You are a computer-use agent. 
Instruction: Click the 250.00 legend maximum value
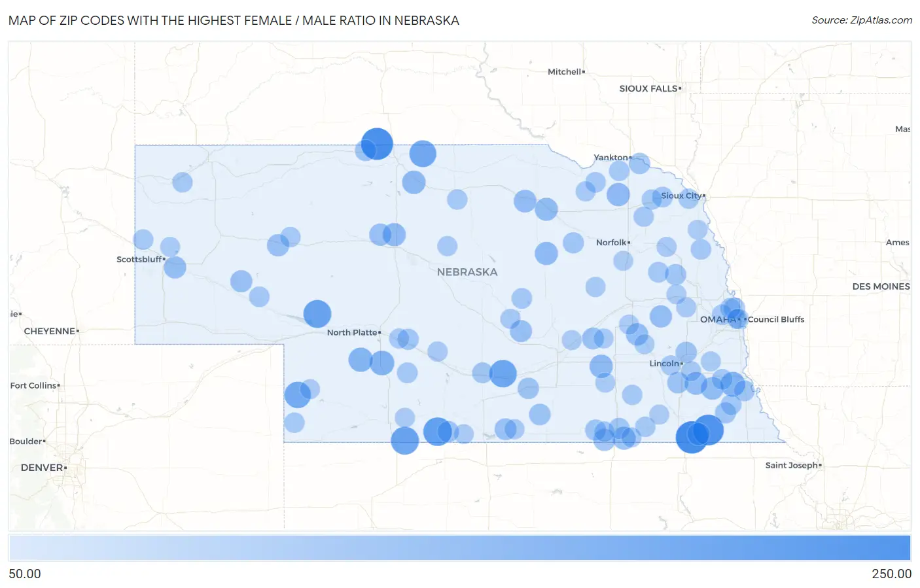(x=891, y=574)
